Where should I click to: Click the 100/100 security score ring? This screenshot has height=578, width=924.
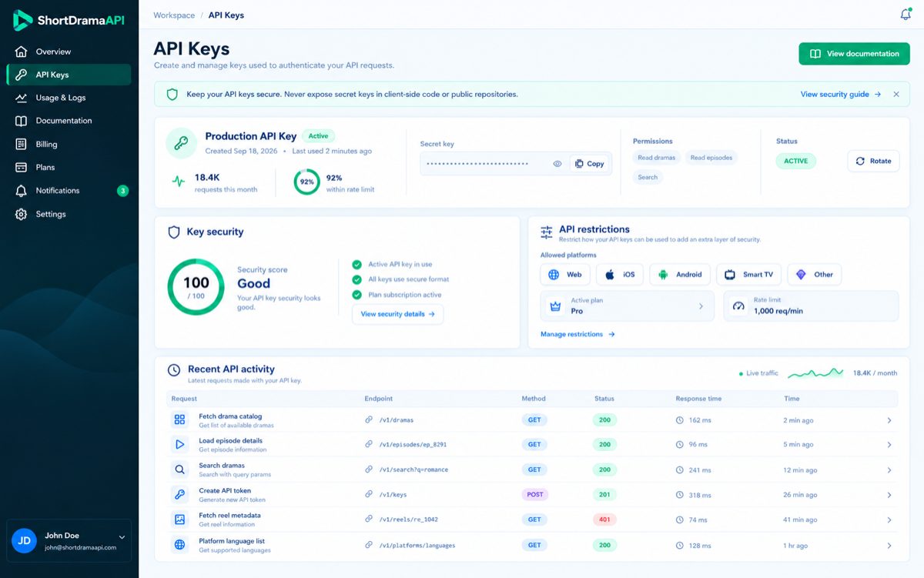196,287
